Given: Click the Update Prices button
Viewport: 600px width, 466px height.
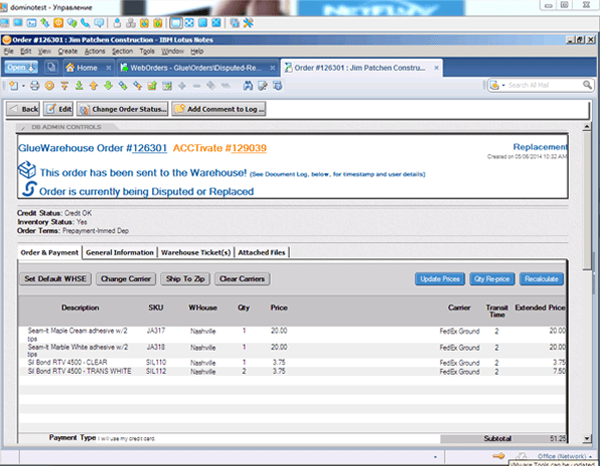Looking at the screenshot, I should click(440, 279).
